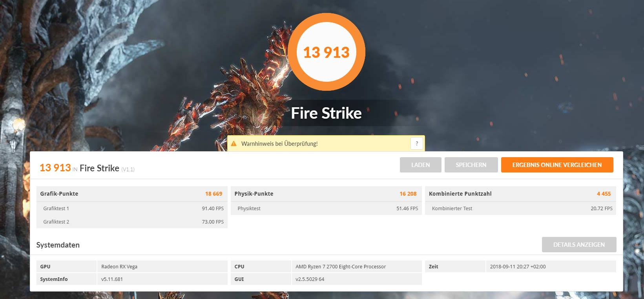This screenshot has width=644, height=299.
Task: Click the Zeit label cell
Action: pyautogui.click(x=455, y=266)
